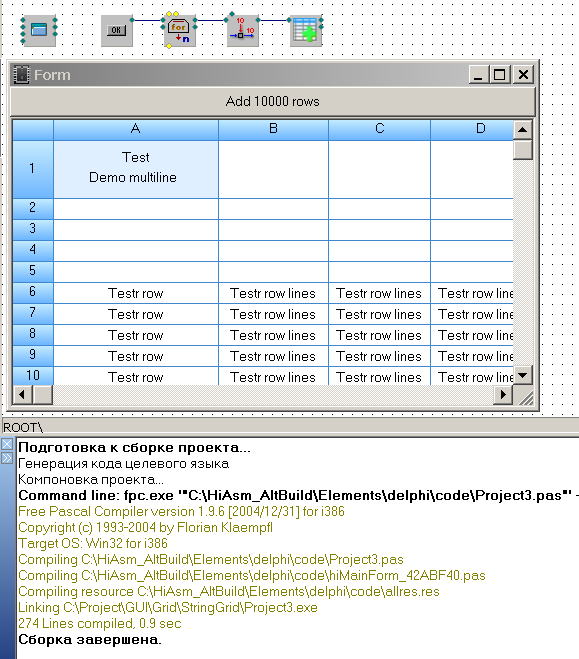This screenshot has height=659, width=579.
Task: Click the double-arrow icon in output panel
Action: click(7, 458)
